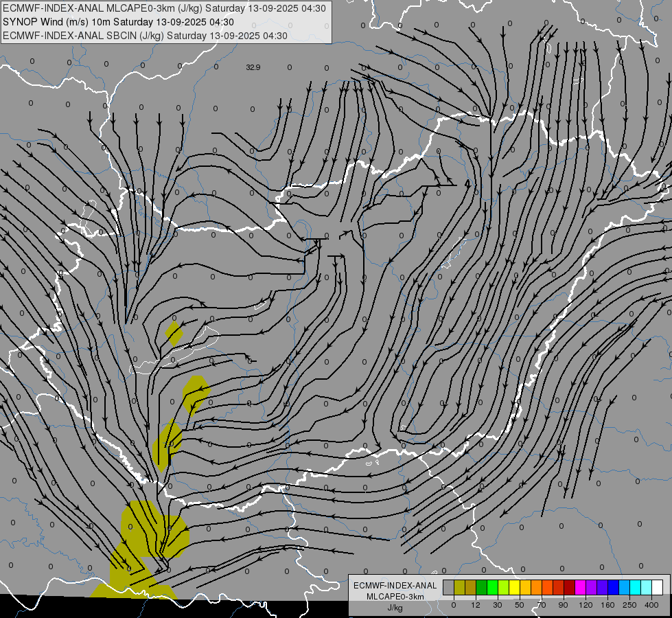Click the 'MLCAPE0-3km' label in the legend
672x618 pixels.
pos(395,597)
